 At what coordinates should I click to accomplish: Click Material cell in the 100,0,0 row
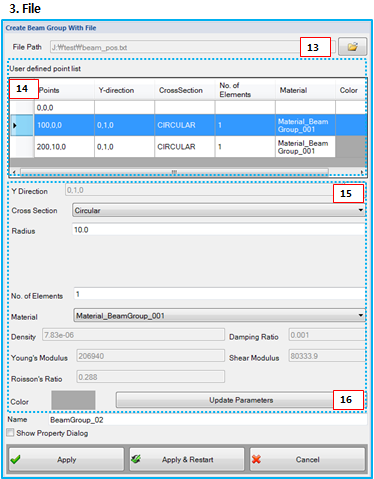(305, 125)
